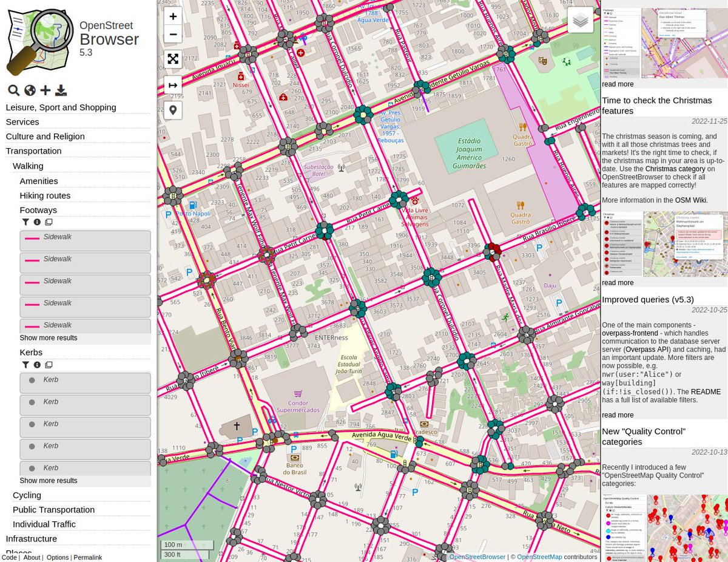Show more results under Footways sidewalks
Viewport: 728px width, 562px height.
point(49,338)
